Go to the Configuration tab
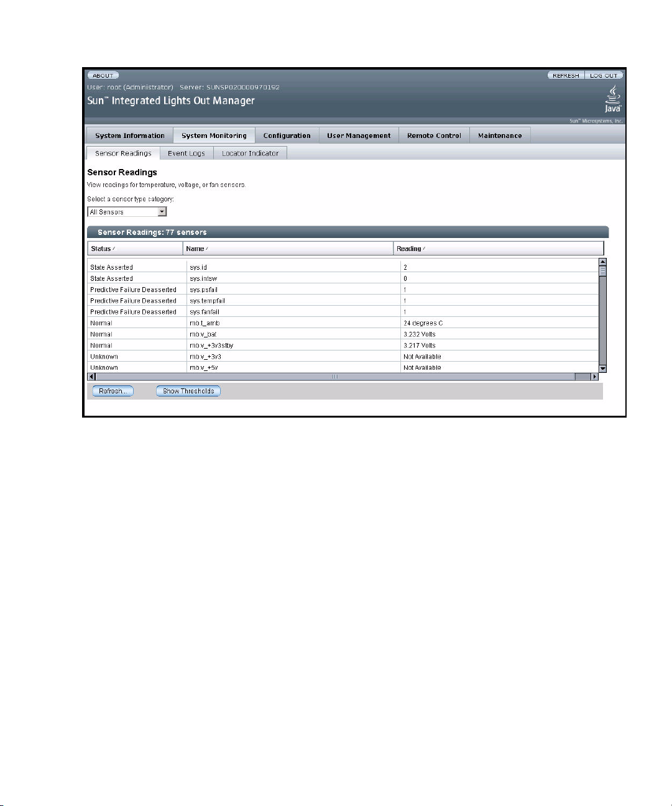 [x=287, y=135]
